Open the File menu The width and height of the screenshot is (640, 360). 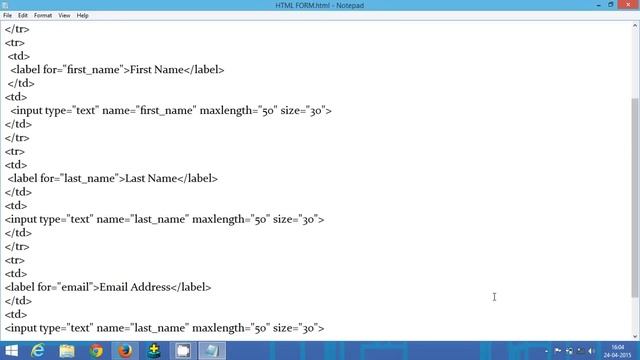pos(7,16)
